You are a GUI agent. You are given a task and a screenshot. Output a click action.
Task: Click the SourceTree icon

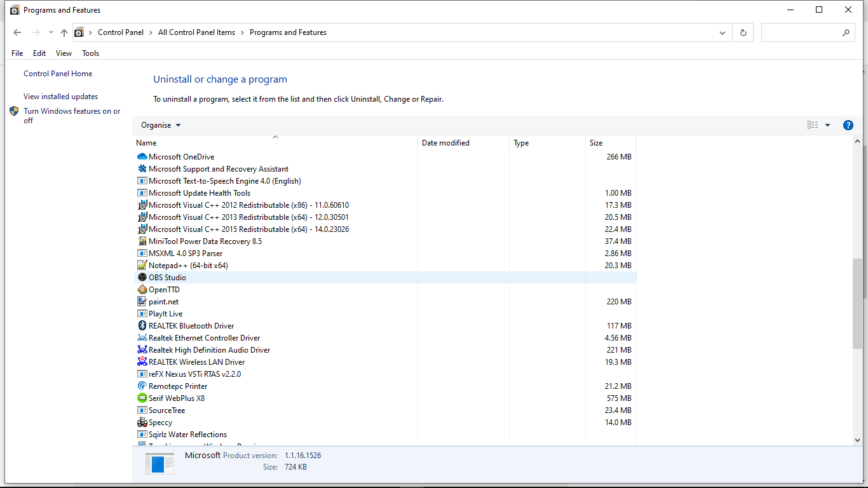(142, 410)
